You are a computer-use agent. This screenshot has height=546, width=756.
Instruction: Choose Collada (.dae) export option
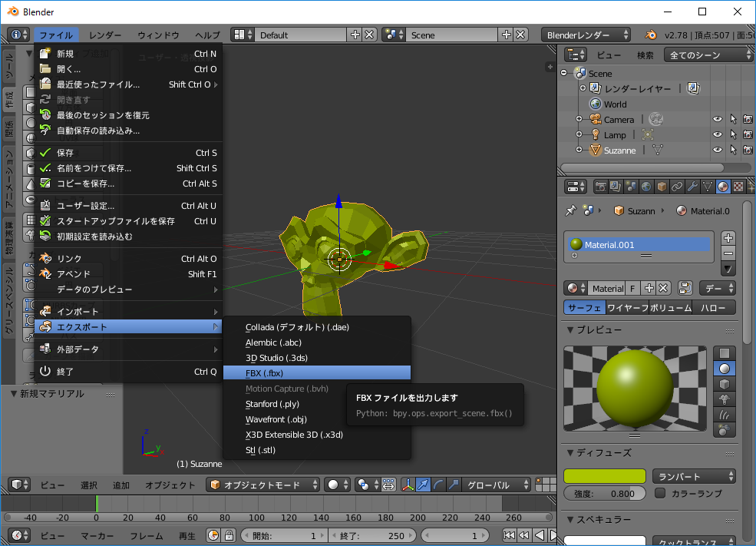pos(317,327)
